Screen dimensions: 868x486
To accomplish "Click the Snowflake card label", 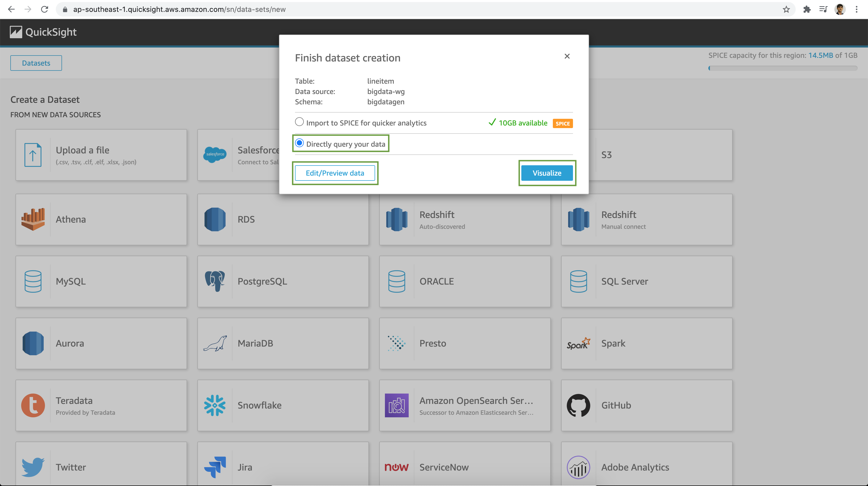I will point(259,405).
